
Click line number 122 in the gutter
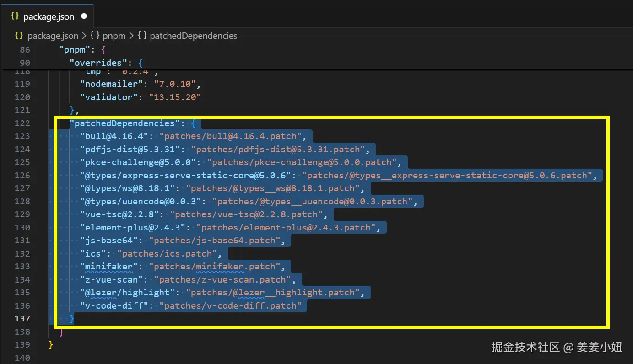pyautogui.click(x=22, y=123)
